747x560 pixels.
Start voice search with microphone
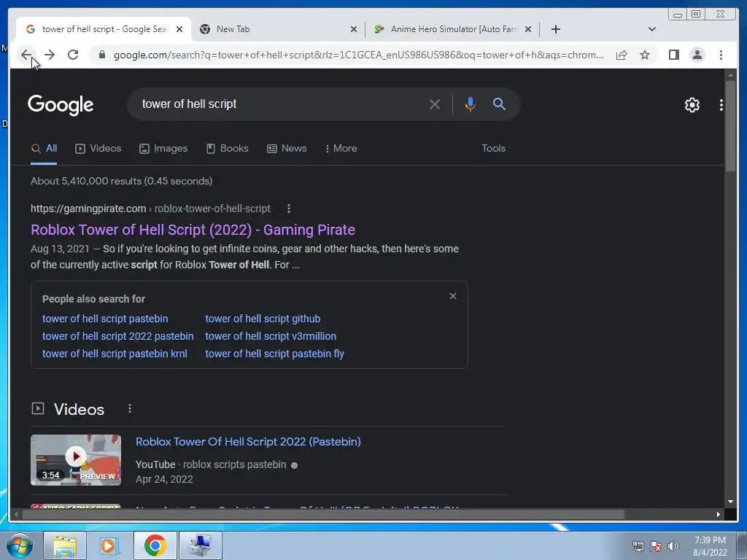(470, 104)
